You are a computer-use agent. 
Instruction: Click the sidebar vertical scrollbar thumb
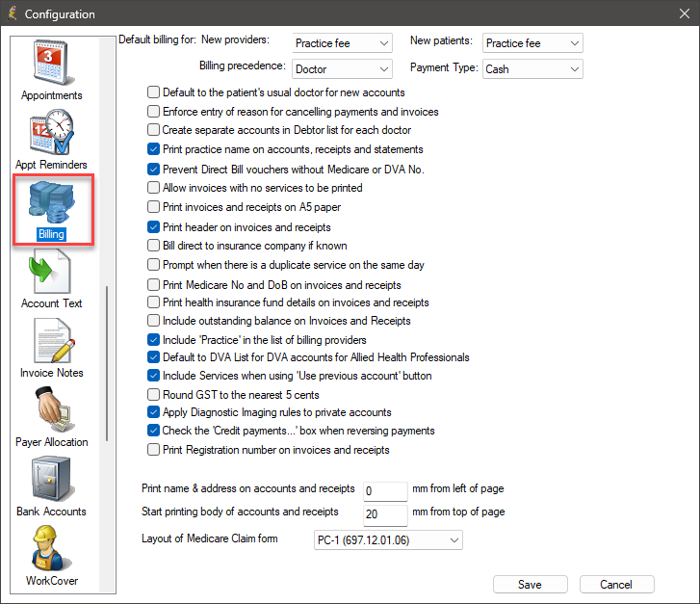tap(107, 363)
